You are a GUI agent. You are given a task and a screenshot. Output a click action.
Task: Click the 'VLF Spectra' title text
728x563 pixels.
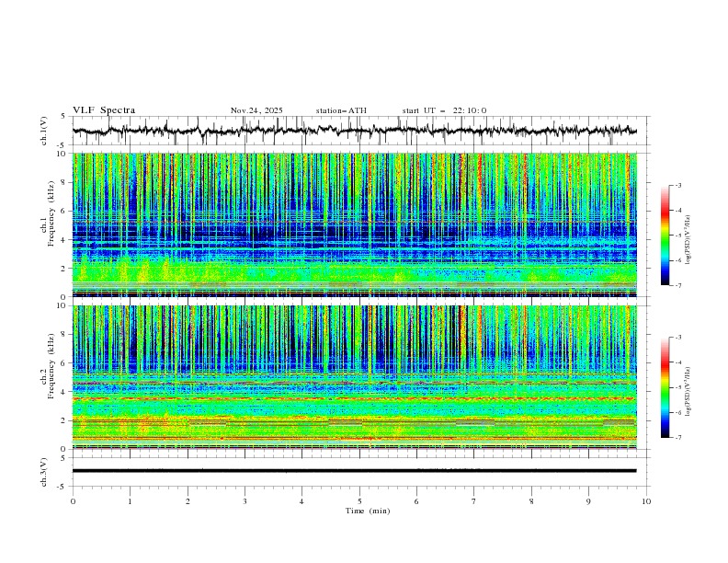(x=104, y=110)
